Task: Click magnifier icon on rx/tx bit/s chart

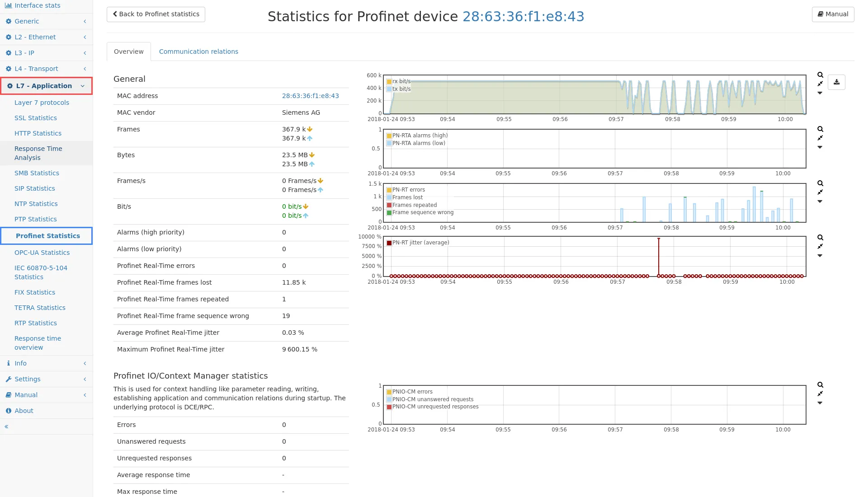Action: [x=820, y=75]
